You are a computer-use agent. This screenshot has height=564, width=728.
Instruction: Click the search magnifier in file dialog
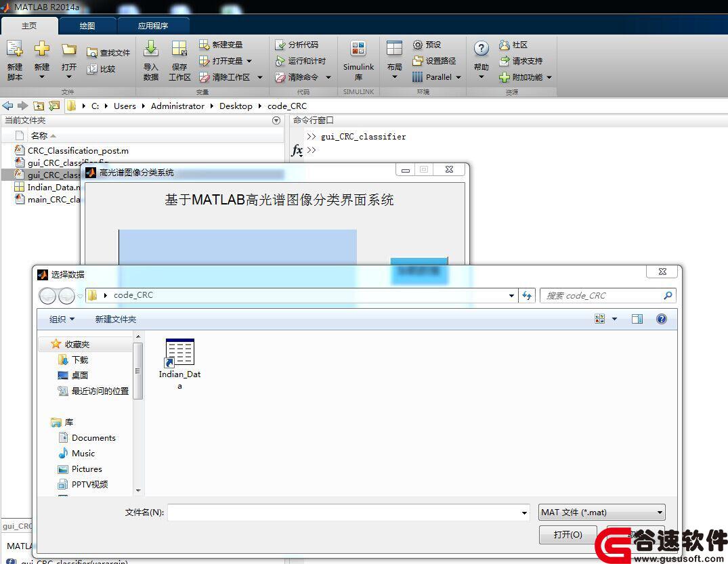pos(668,295)
